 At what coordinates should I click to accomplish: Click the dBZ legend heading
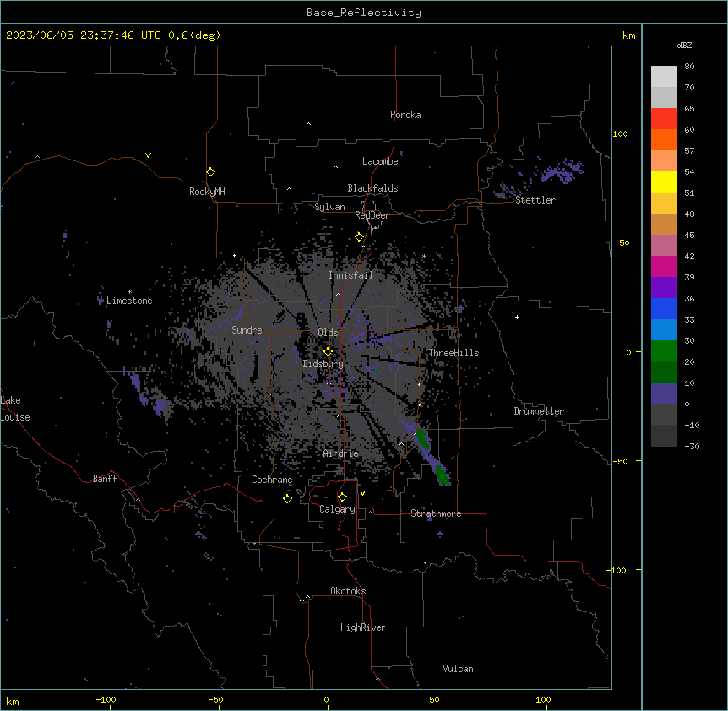[x=684, y=45]
